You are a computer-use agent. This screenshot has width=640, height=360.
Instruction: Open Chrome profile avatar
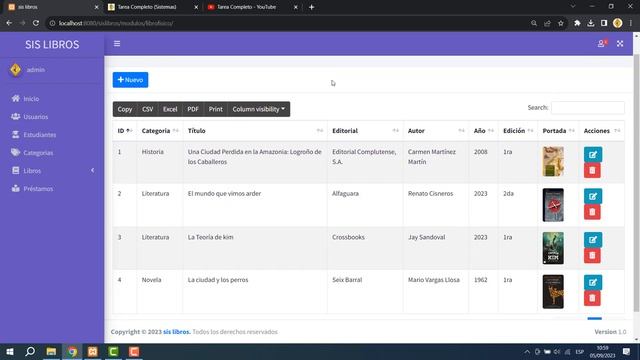click(618, 23)
